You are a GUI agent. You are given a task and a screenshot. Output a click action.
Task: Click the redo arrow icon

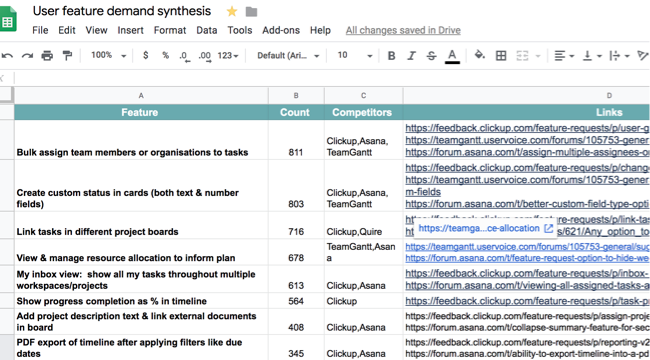pyautogui.click(x=27, y=56)
